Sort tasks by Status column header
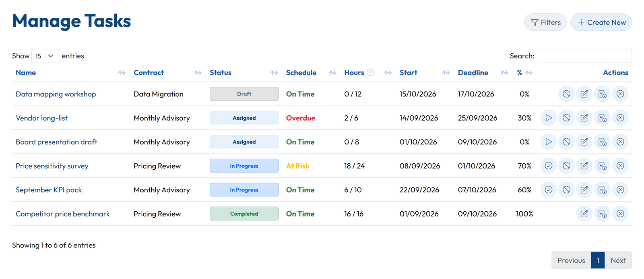Viewport: 644px width, 279px height. tap(221, 73)
